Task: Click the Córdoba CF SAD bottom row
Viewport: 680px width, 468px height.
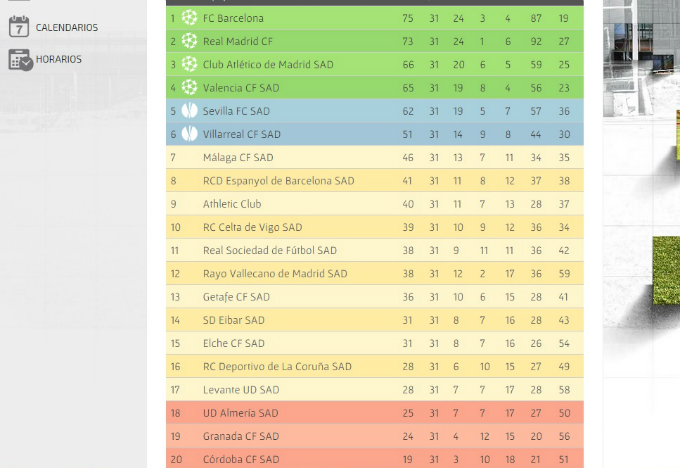Action: point(375,459)
